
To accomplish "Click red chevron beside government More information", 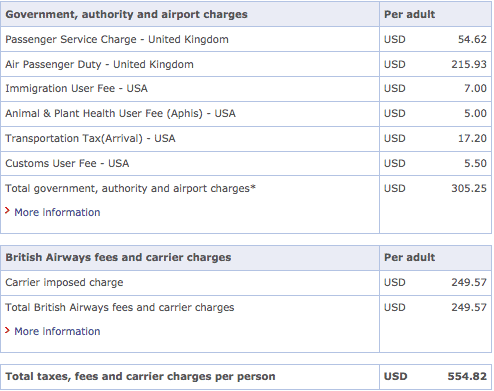I will [7, 210].
